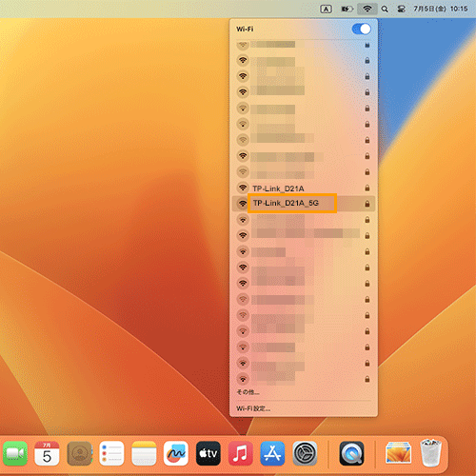Launch Reminders from the Dock
Screen dimensions: 476x476
(x=111, y=453)
